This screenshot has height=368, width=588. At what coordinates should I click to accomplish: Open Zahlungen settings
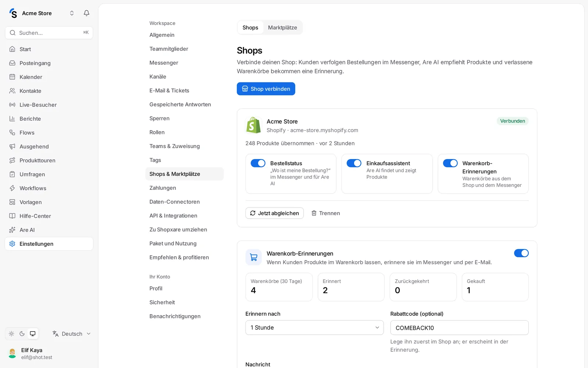pyautogui.click(x=184, y=188)
